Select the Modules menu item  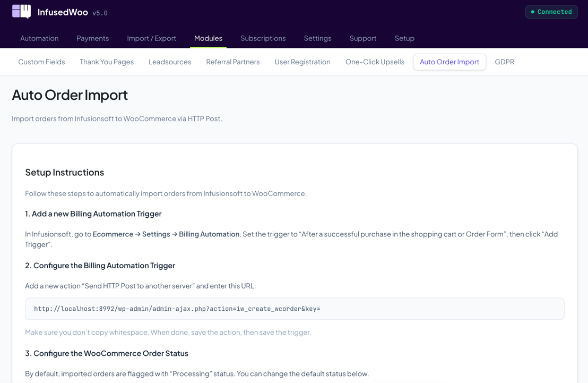tap(208, 38)
